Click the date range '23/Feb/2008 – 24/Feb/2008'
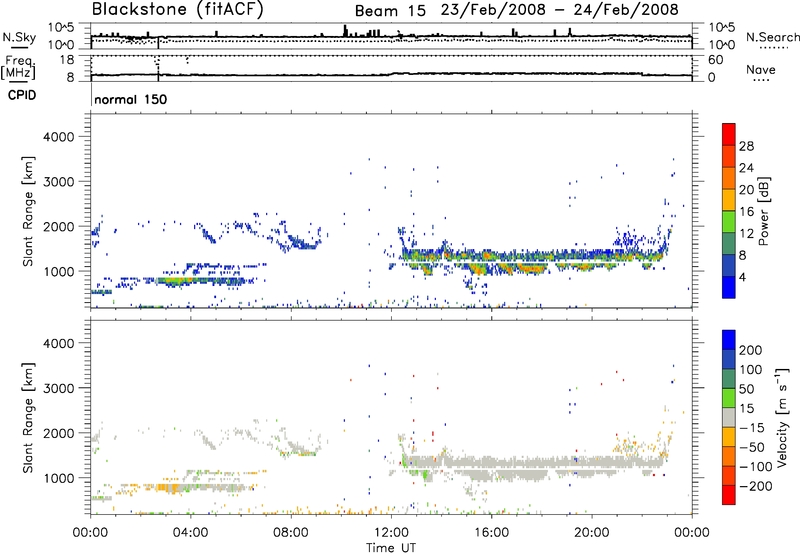 click(560, 10)
